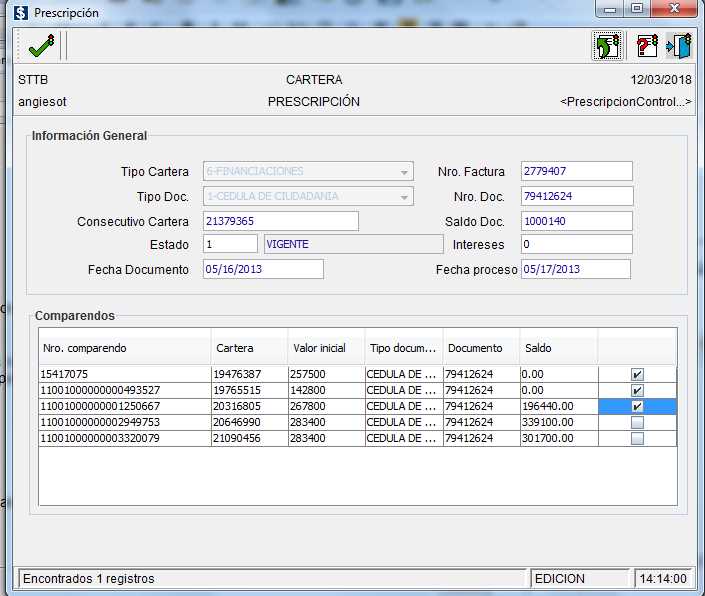Click the exit door icon
705x596 pixels.
coord(679,46)
